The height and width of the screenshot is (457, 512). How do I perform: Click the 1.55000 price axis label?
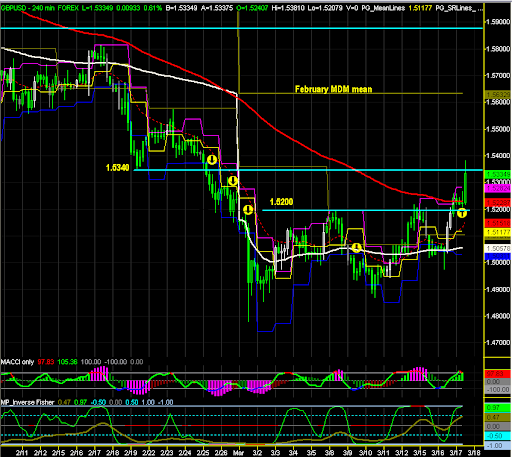point(498,129)
